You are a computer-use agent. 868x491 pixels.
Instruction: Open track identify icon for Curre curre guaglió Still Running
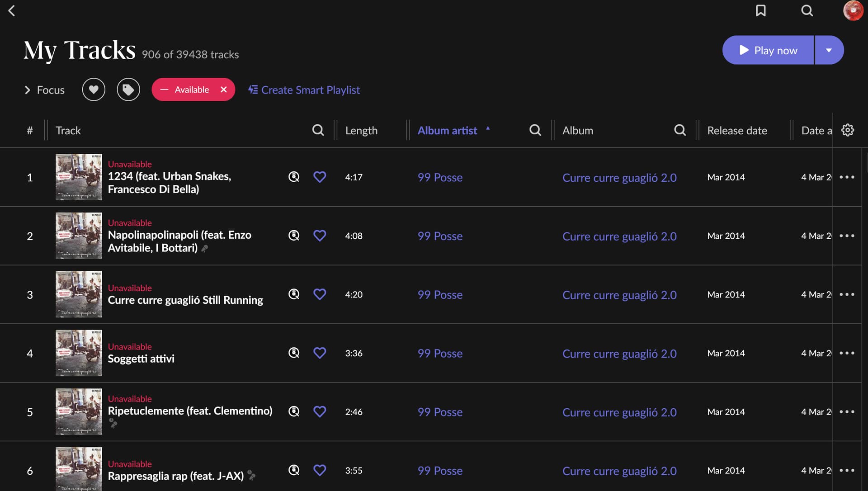click(294, 294)
